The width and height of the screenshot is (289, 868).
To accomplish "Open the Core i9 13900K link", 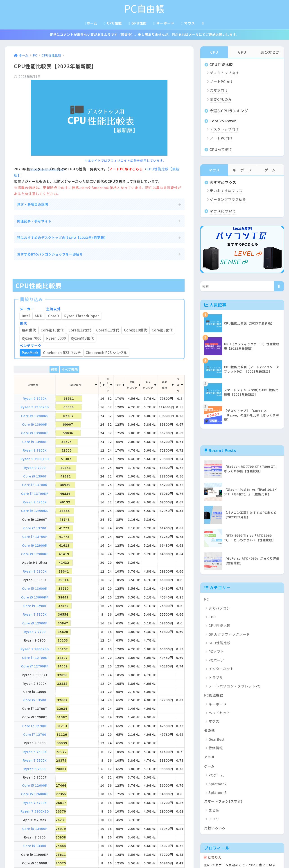I will [35, 425].
